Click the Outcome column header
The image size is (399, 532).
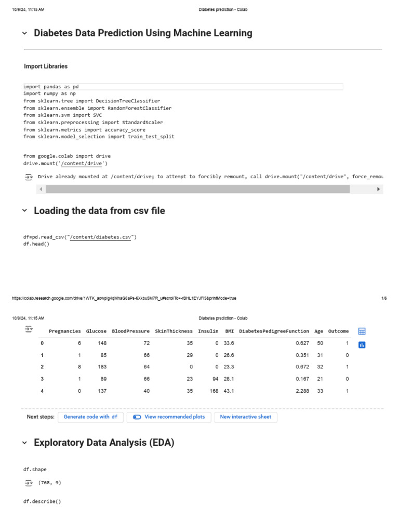(338, 331)
